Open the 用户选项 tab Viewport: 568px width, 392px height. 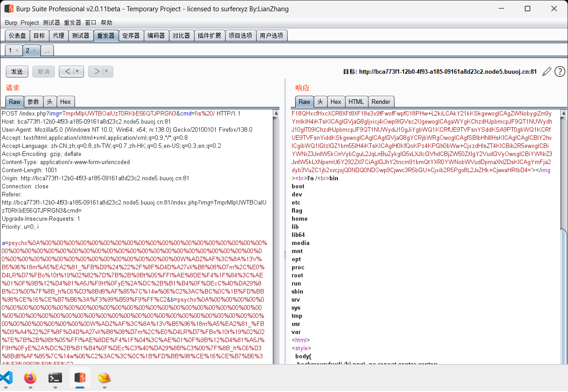pos(271,36)
